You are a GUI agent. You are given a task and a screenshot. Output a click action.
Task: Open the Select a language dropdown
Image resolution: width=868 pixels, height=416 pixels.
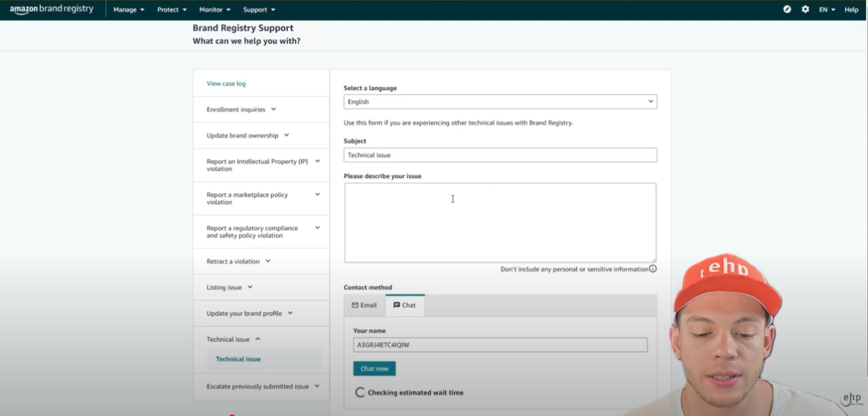(x=500, y=101)
